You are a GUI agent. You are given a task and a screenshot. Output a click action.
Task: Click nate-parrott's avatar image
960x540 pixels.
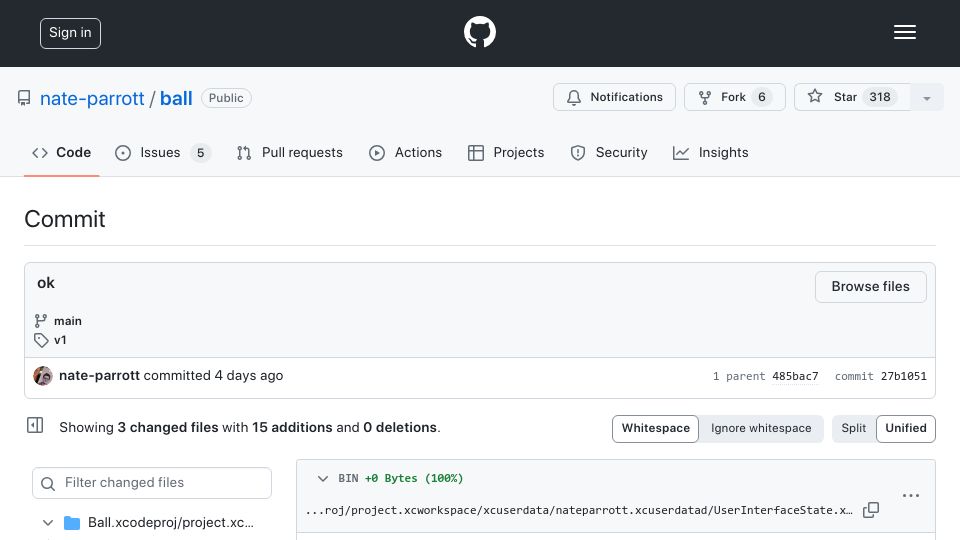[43, 375]
